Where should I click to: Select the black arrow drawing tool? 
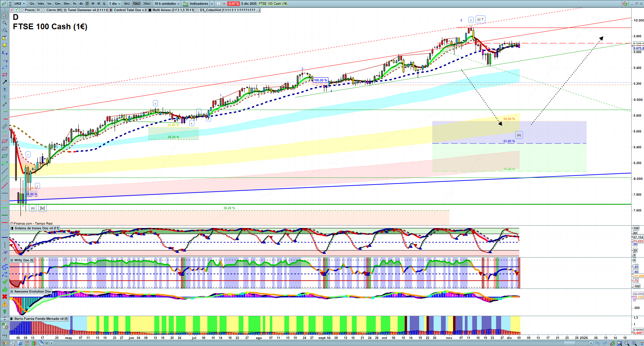coord(4,82)
